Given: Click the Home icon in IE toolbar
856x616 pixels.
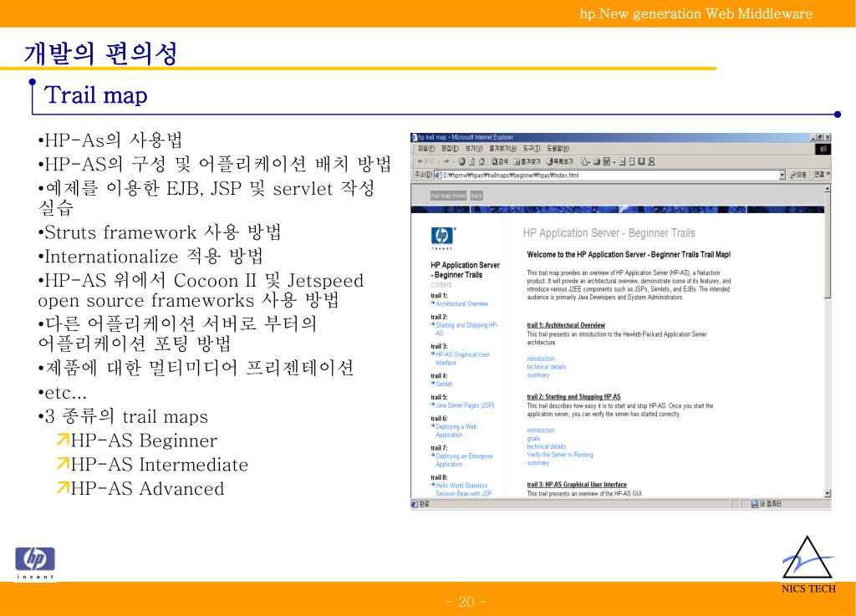Looking at the screenshot, I should tap(481, 161).
